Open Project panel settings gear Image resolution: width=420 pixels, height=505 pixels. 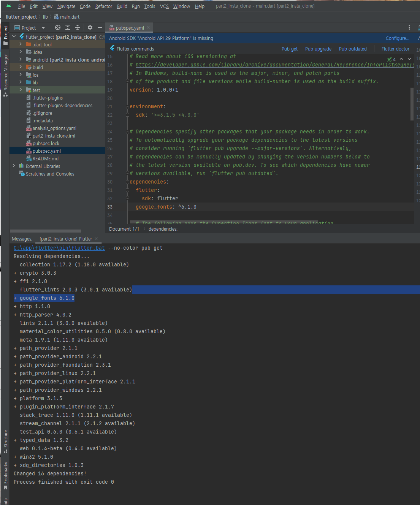[90, 27]
